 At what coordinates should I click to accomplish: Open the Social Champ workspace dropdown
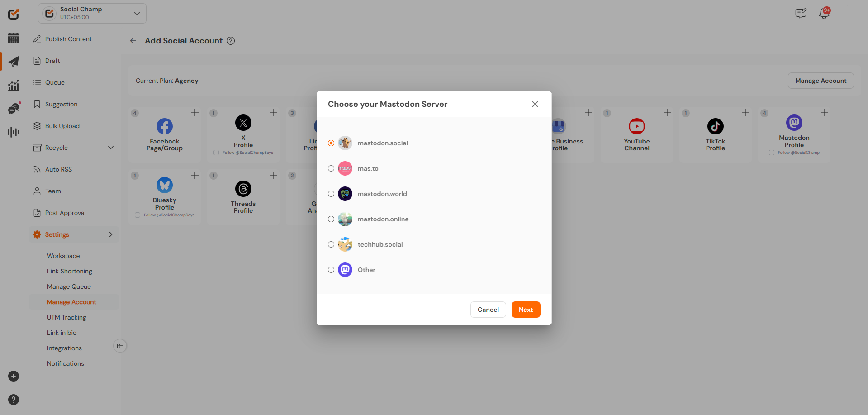(x=92, y=14)
